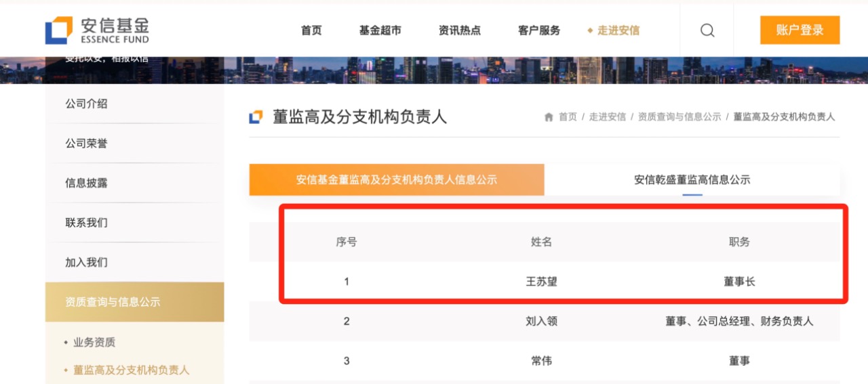Open the search magnifier icon
Screen dimensions: 868x384
coord(707,30)
